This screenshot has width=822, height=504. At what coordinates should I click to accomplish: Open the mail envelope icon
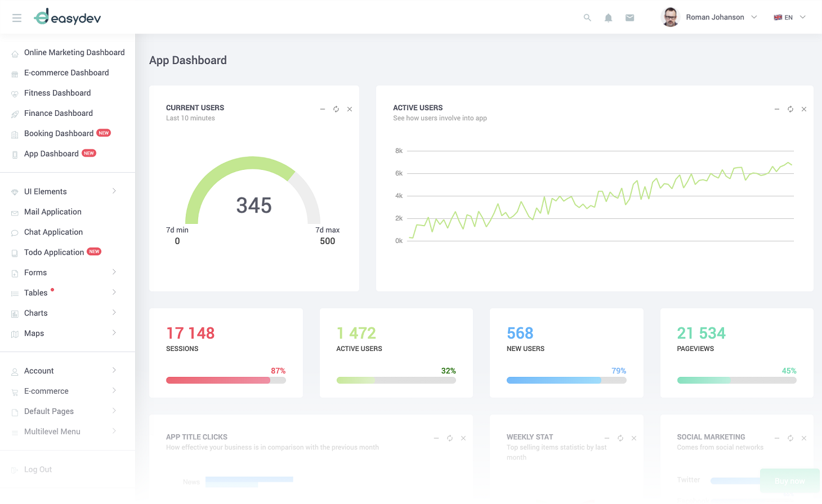click(x=629, y=18)
